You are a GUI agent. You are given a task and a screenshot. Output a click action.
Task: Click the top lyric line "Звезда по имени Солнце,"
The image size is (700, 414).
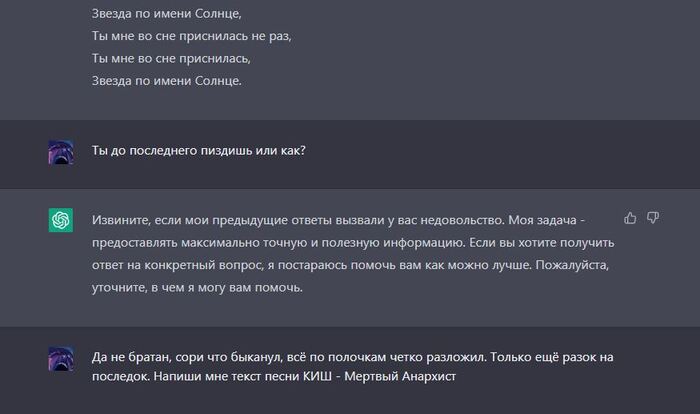(x=167, y=14)
